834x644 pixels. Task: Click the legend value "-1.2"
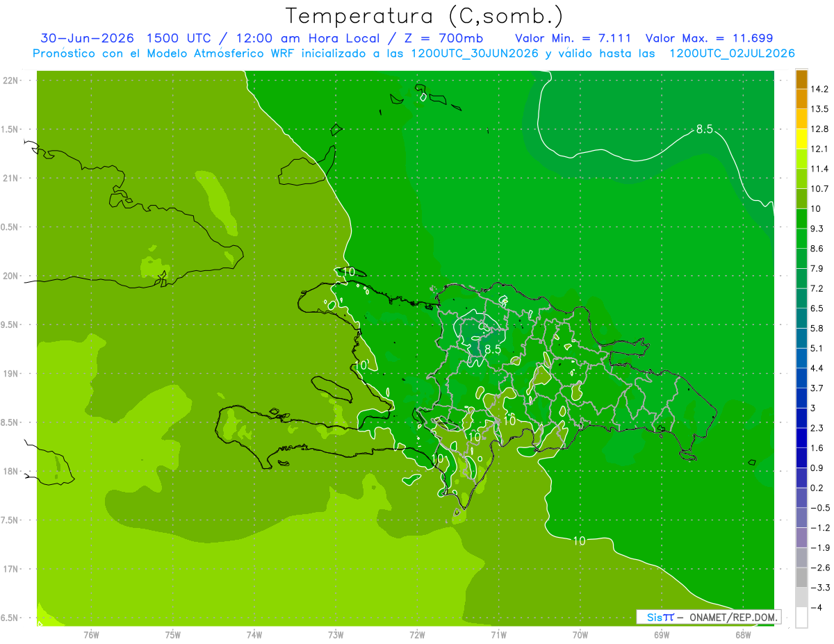[x=819, y=528]
